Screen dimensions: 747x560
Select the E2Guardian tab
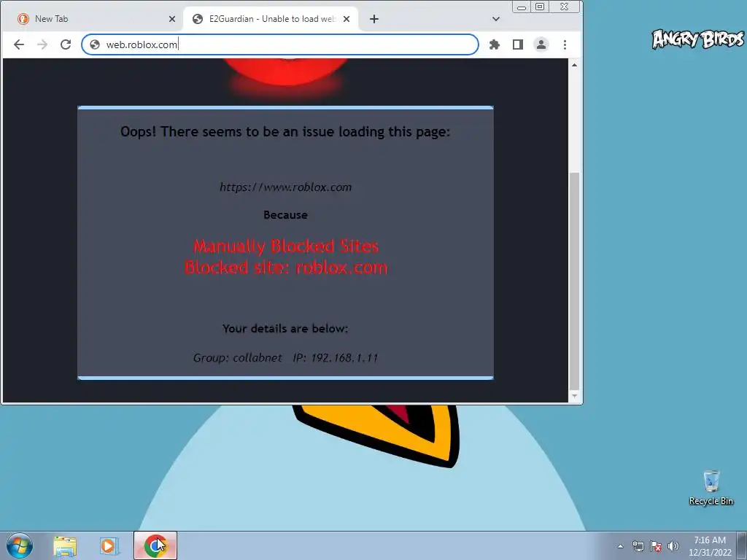point(271,19)
